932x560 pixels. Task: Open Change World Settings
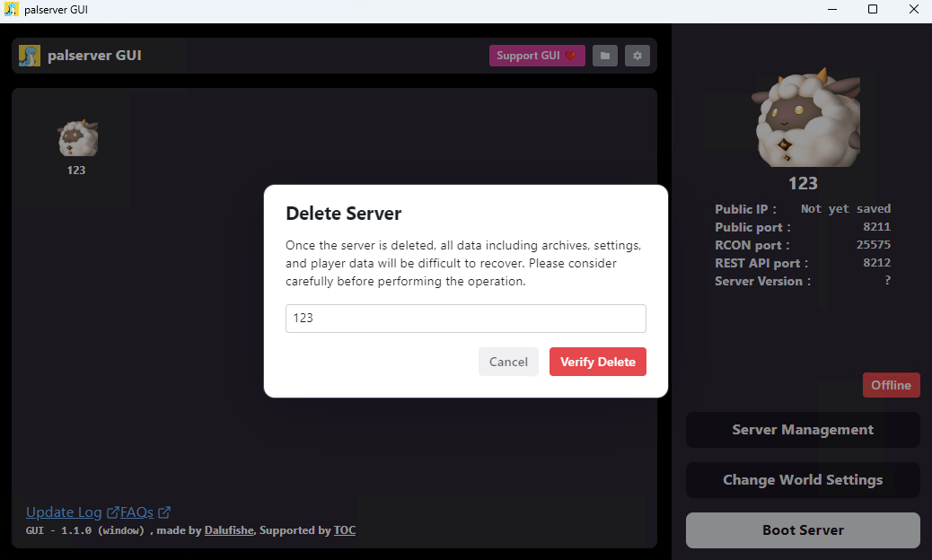click(803, 480)
